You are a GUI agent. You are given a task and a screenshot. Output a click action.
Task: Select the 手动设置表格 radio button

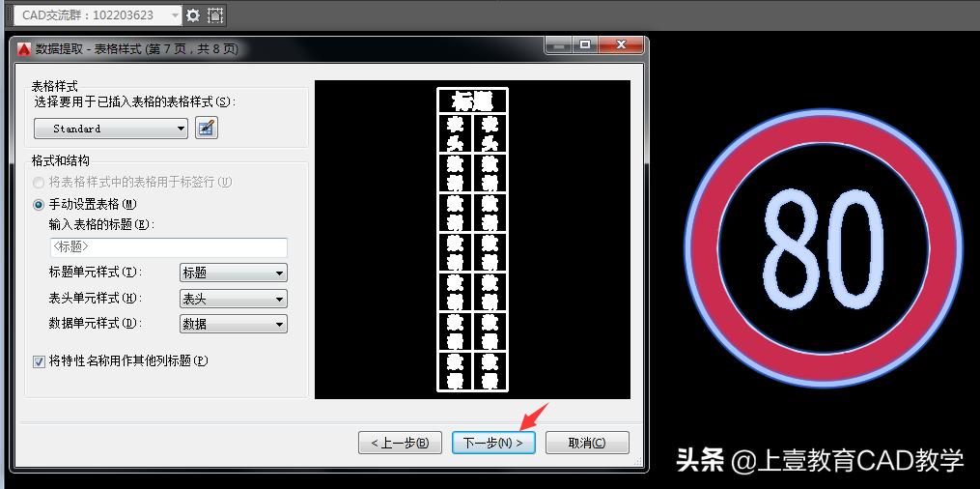point(40,205)
